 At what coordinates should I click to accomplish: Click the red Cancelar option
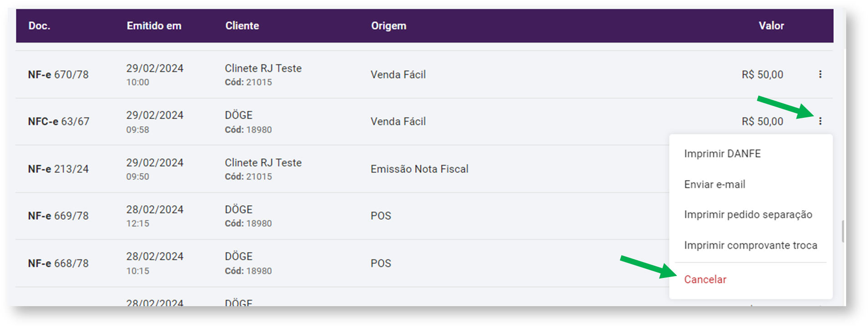coord(705,279)
